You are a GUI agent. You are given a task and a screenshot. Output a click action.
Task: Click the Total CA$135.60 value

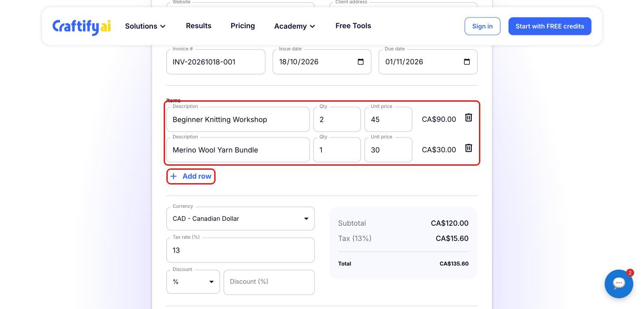point(454,264)
